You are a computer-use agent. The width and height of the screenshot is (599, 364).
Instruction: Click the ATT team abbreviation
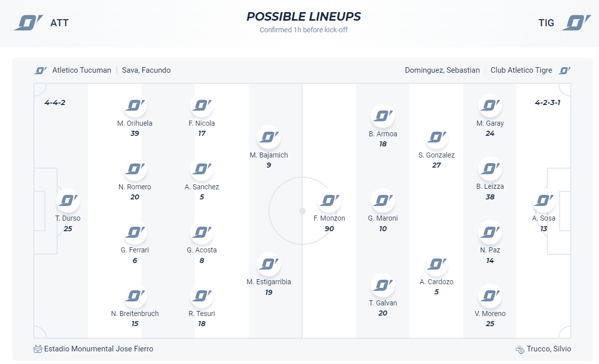pos(59,23)
